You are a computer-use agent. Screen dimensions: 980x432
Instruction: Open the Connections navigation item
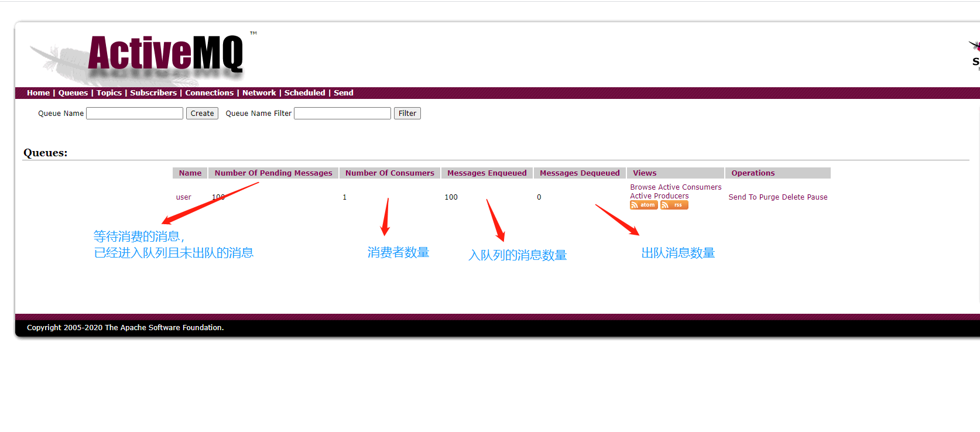tap(210, 92)
